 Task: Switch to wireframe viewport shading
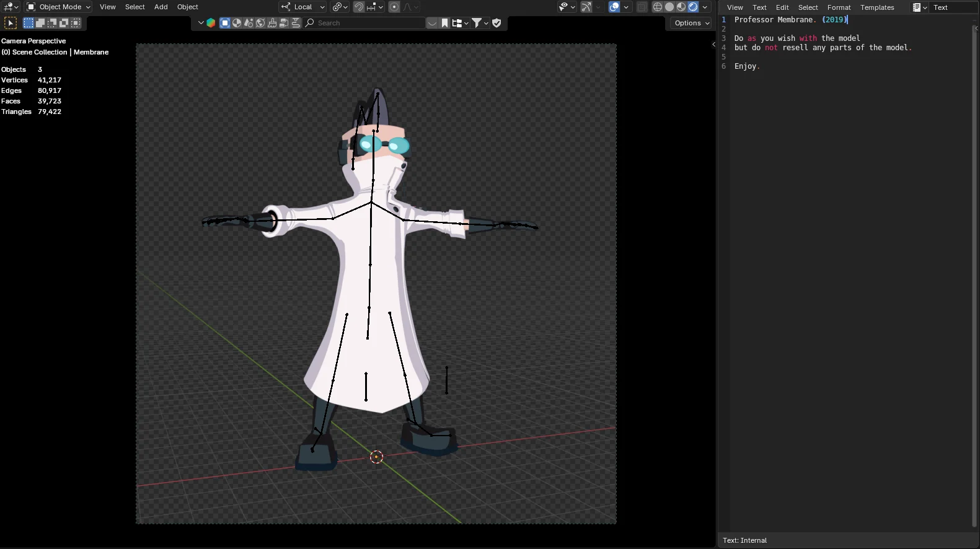pos(658,7)
